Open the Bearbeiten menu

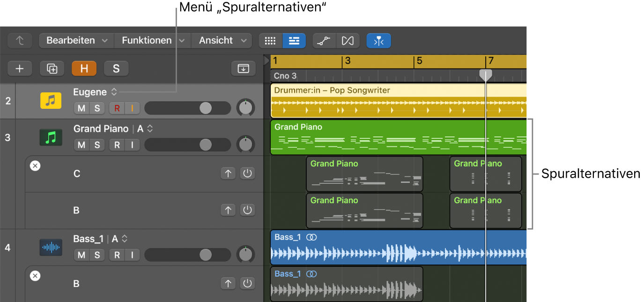77,41
